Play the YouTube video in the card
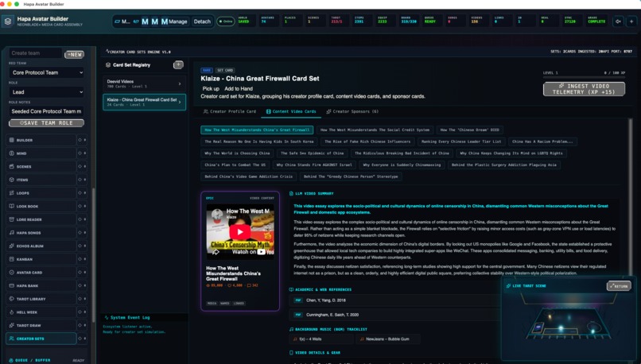This screenshot has width=641, height=364. [x=240, y=231]
